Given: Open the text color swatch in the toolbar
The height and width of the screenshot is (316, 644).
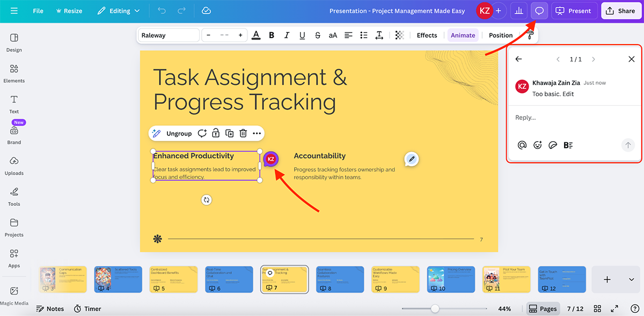Looking at the screenshot, I should (x=256, y=35).
